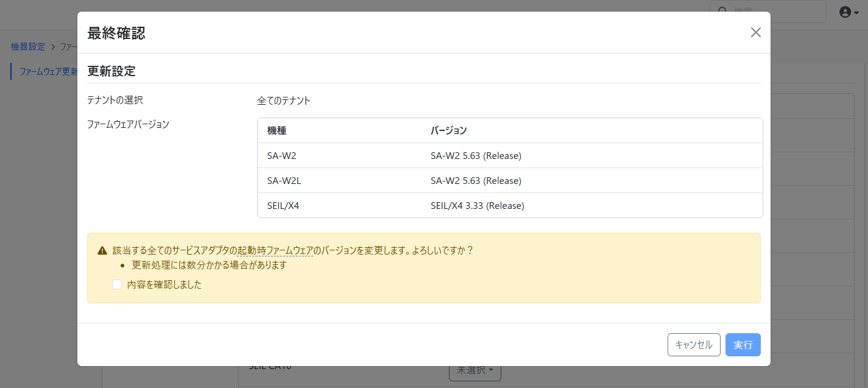Viewport: 868px width, 388px height.
Task: Check the 内容を確認しました checkbox
Action: (x=117, y=284)
